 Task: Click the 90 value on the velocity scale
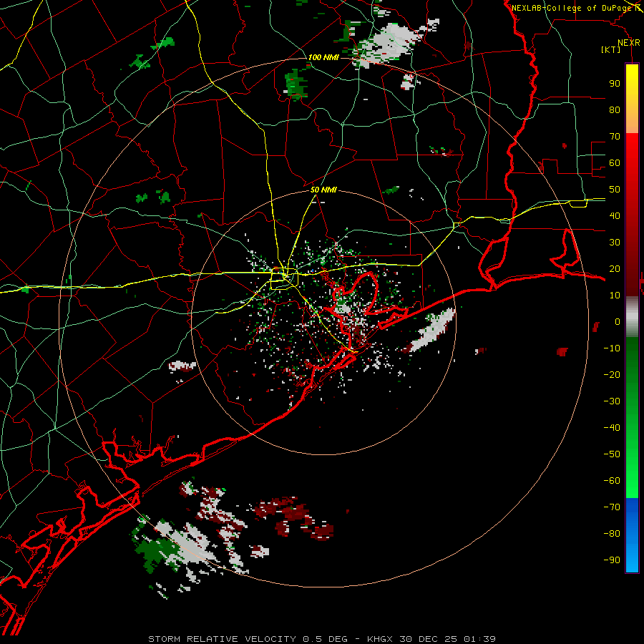pyautogui.click(x=615, y=84)
